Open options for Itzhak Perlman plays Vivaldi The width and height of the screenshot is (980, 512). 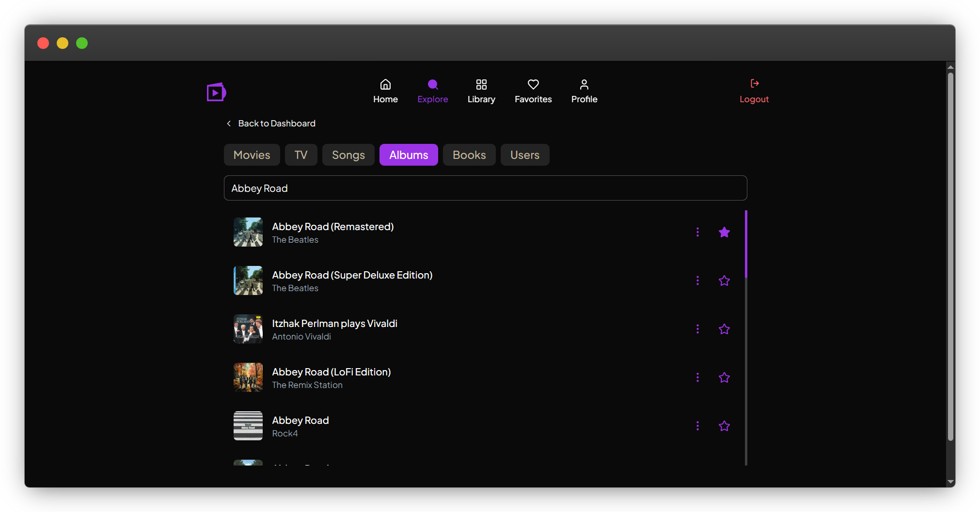697,329
